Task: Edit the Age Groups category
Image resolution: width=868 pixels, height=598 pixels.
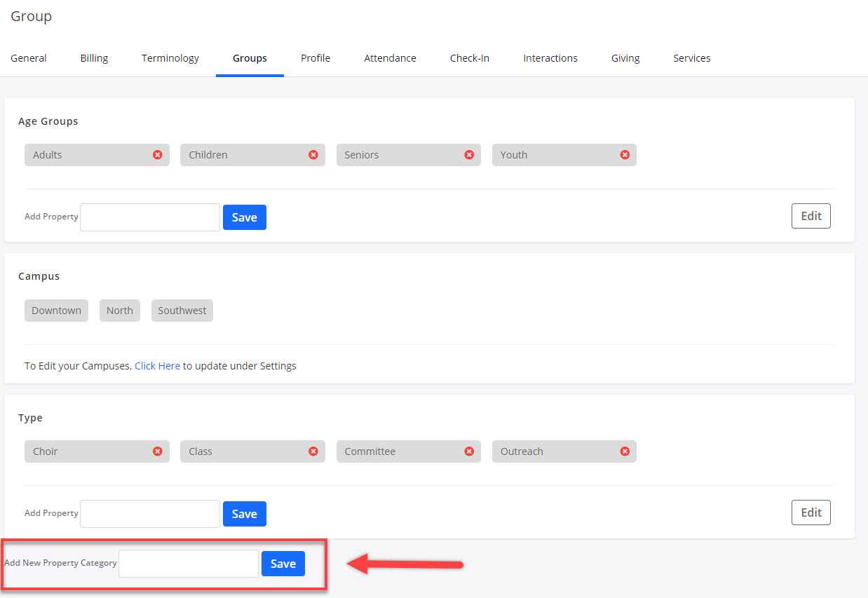Action: [x=811, y=216]
